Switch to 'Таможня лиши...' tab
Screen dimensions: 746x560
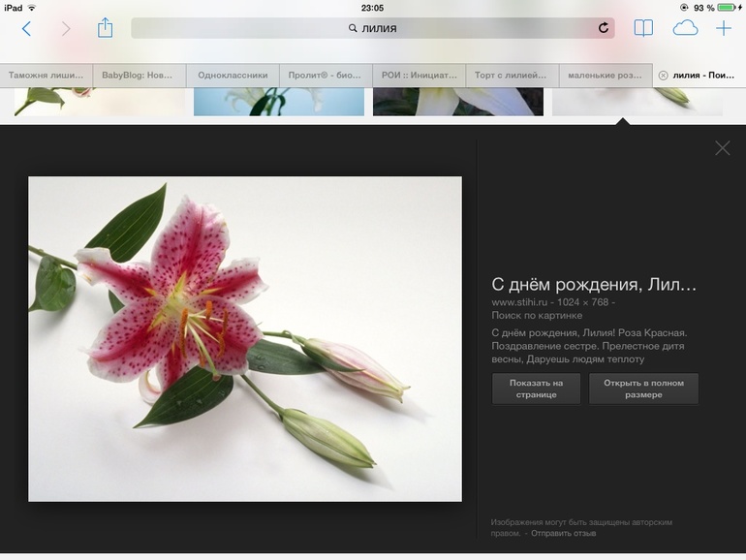click(47, 76)
